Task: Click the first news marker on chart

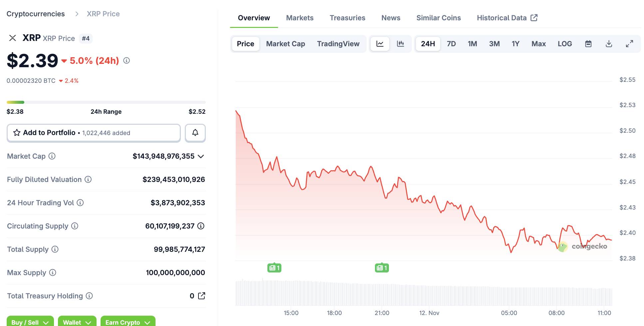Action: [274, 268]
